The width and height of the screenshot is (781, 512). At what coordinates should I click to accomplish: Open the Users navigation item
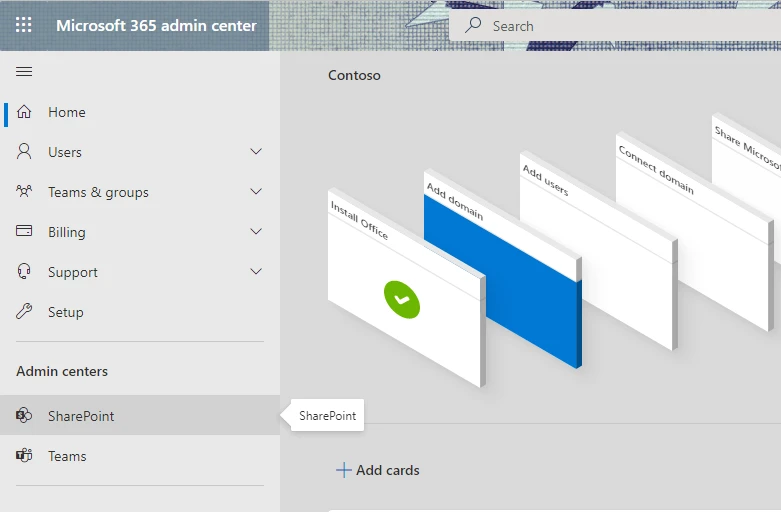click(x=140, y=152)
